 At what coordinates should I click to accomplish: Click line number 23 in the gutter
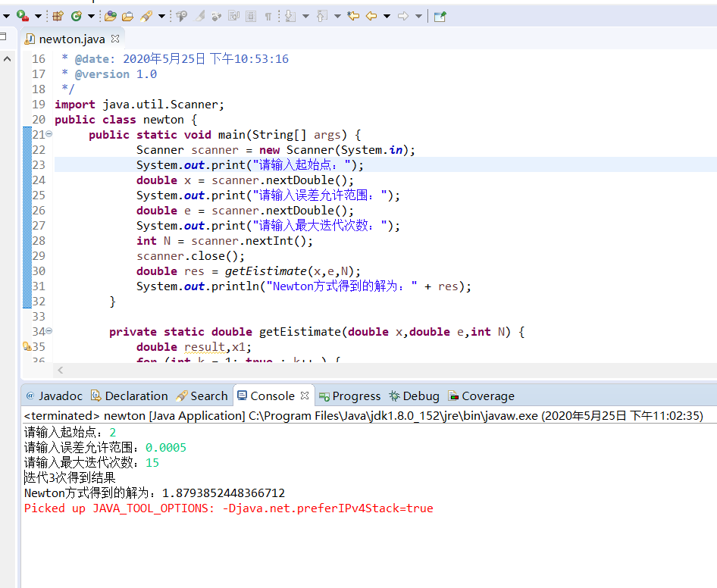(39, 165)
